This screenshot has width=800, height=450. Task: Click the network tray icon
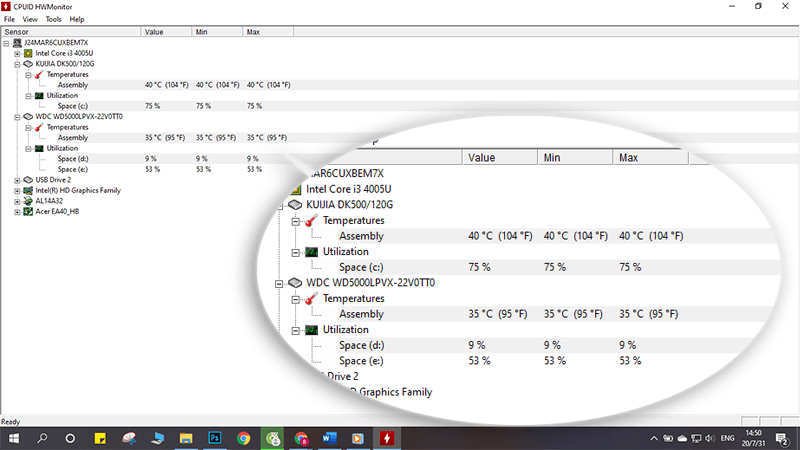[x=696, y=438]
